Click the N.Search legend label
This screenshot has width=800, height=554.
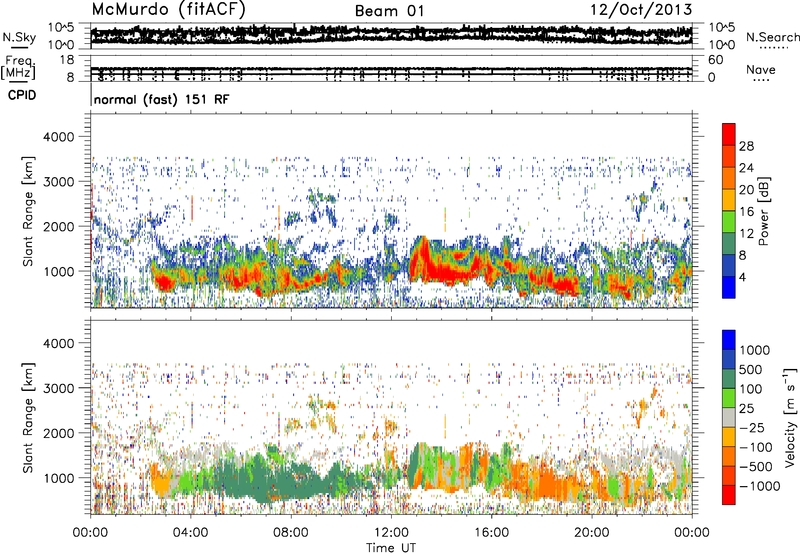pyautogui.click(x=773, y=37)
